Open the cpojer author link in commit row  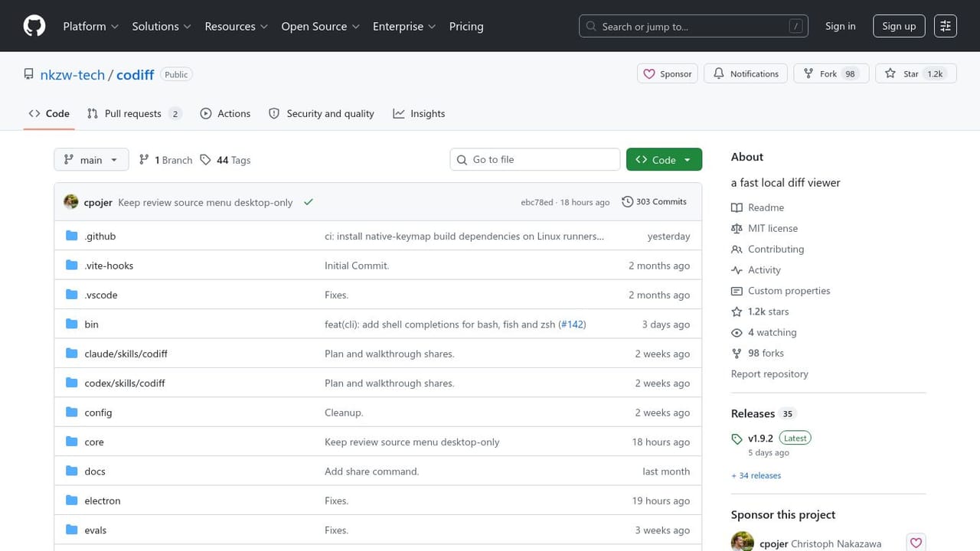(98, 202)
